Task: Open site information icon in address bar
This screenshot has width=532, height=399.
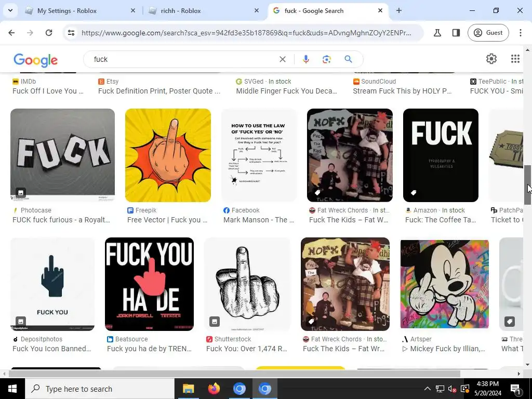Action: click(71, 33)
